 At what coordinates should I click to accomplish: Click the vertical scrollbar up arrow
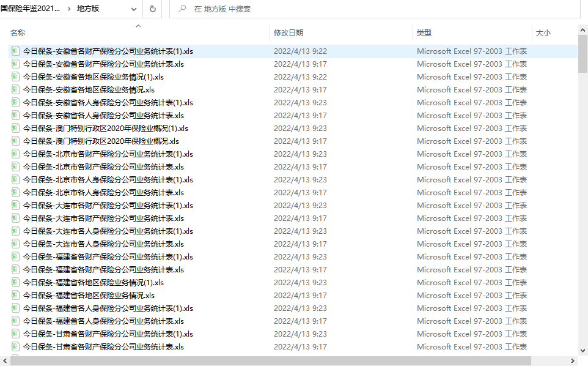pos(582,29)
